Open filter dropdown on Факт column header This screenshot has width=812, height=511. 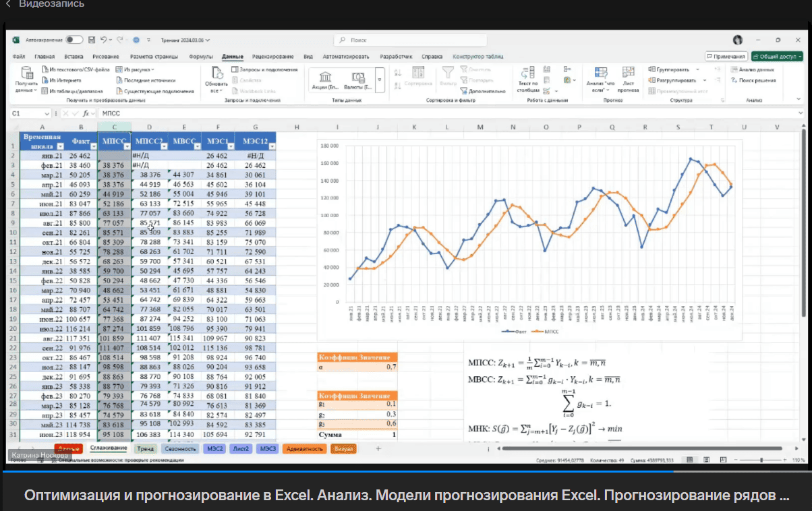click(x=92, y=145)
